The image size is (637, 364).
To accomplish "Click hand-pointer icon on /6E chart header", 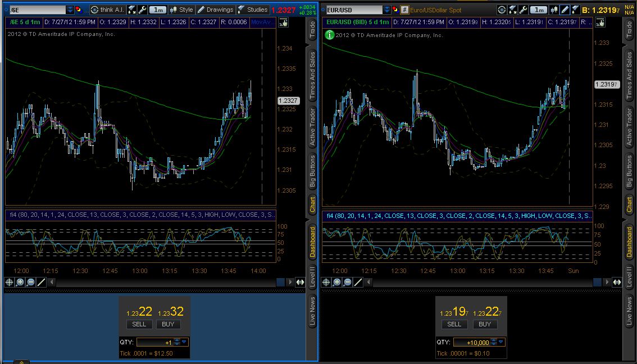I will click(283, 22).
